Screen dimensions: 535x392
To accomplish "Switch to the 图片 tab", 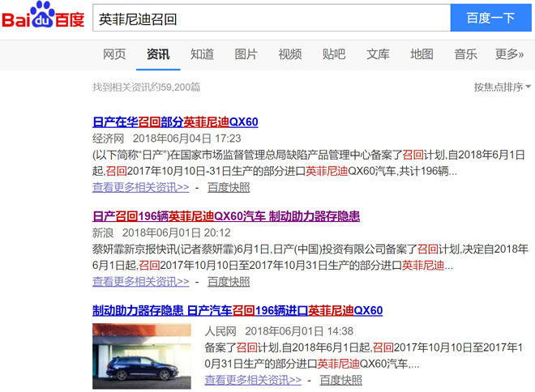I will click(x=246, y=54).
